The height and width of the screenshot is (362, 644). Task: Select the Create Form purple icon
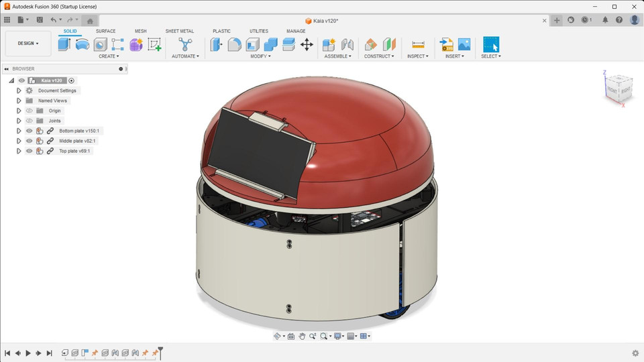[x=136, y=44]
